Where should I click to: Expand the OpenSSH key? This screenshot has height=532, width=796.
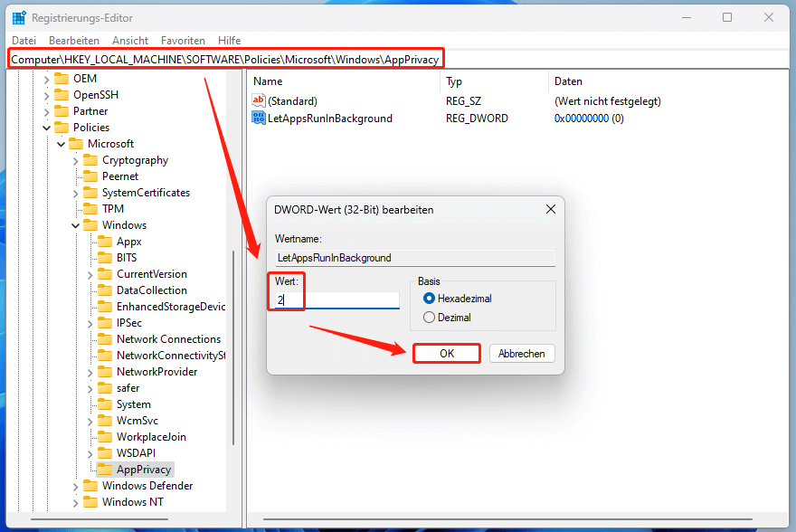tap(46, 95)
